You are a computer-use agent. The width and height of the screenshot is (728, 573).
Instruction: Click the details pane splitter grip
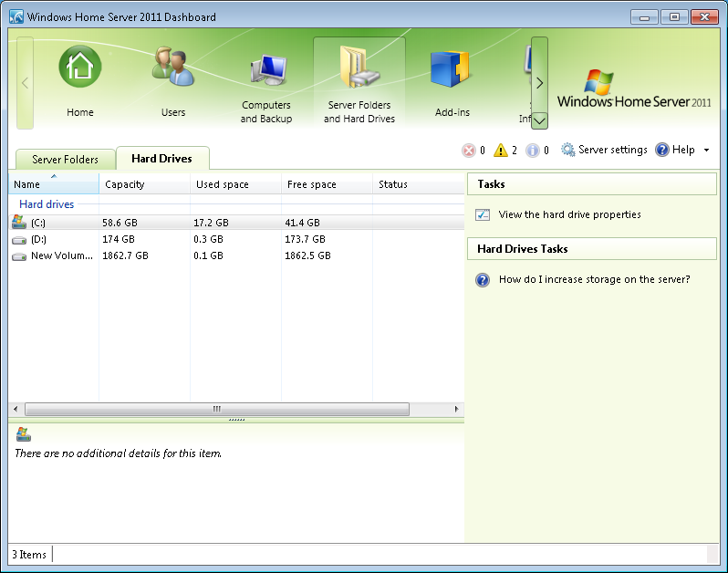coord(236,420)
